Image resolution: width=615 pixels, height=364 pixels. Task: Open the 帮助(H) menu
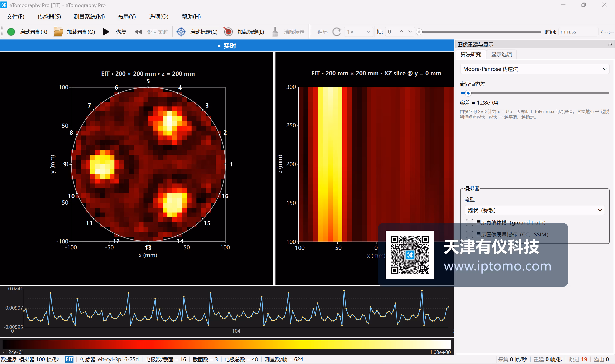coord(191,17)
